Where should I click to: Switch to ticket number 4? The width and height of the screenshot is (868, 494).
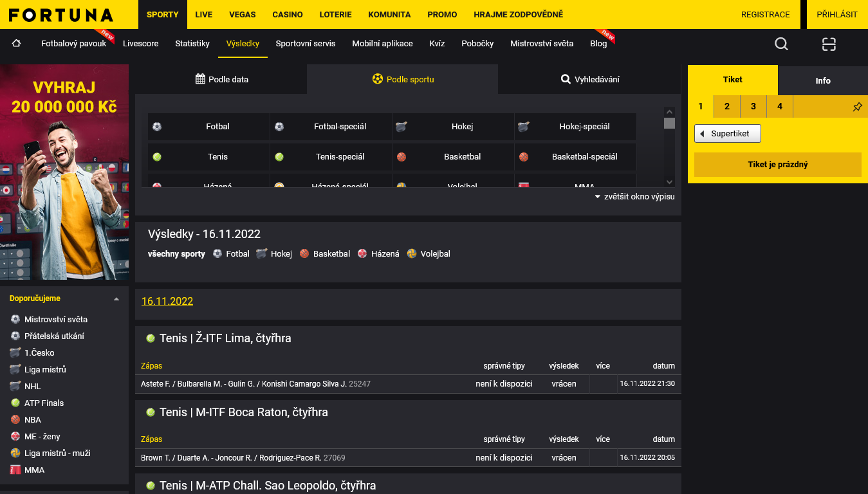[780, 107]
